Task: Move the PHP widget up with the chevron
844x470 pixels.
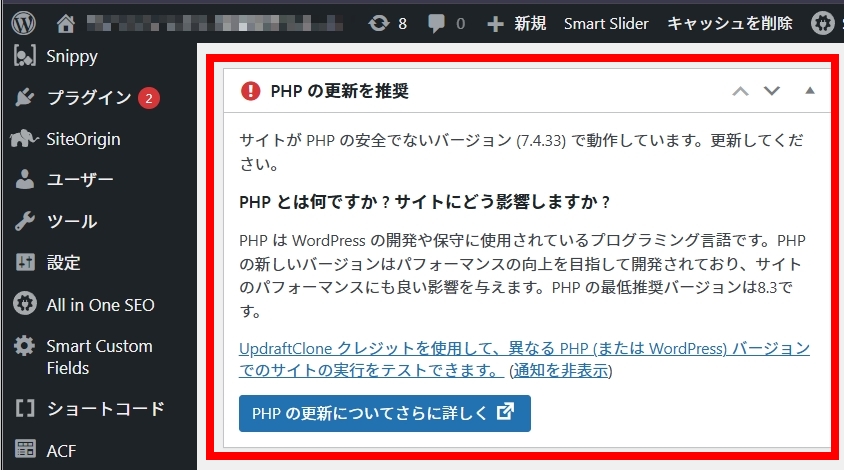Action: click(741, 91)
